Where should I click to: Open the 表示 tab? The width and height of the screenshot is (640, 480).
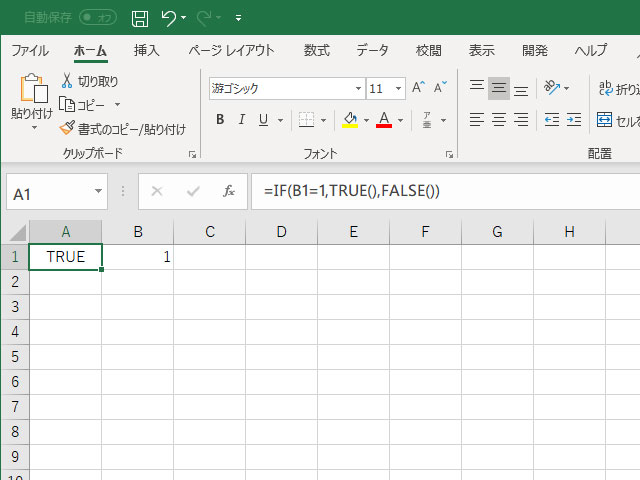(x=482, y=51)
